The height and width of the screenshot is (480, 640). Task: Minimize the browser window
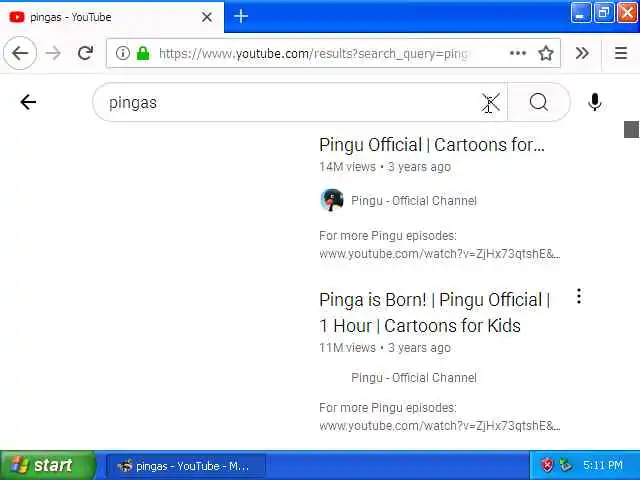coord(580,13)
